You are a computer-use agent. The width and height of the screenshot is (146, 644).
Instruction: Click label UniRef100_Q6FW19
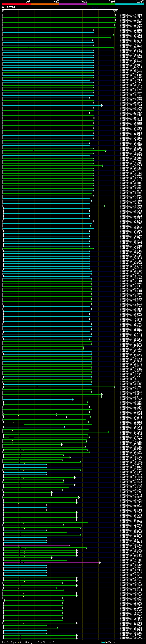(x=131, y=85)
